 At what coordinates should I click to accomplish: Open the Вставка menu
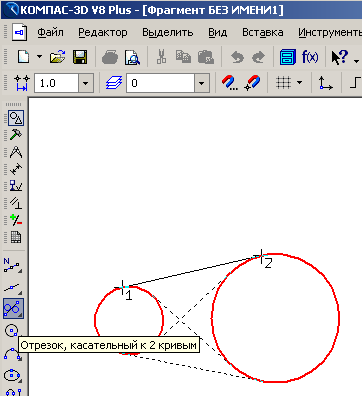tap(263, 32)
